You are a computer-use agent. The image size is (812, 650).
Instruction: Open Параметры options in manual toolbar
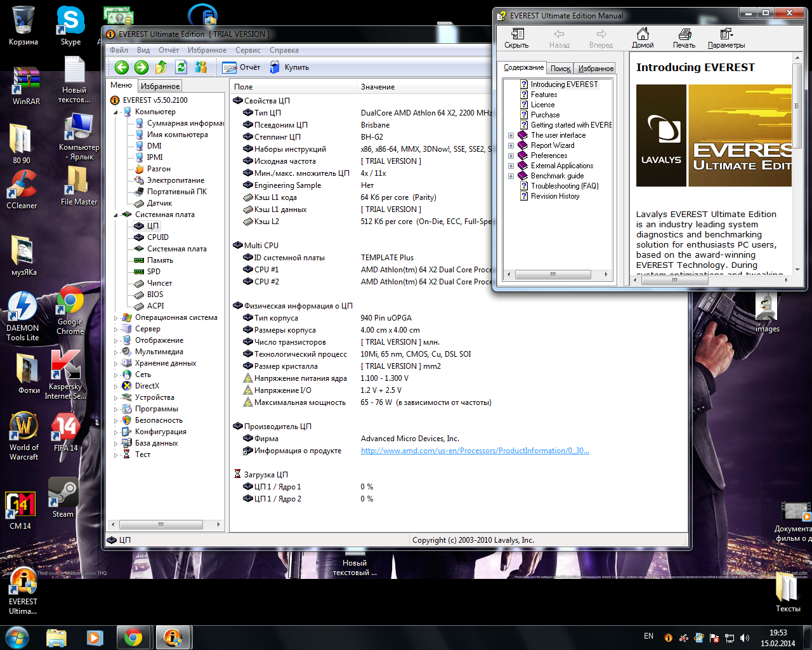tap(726, 38)
